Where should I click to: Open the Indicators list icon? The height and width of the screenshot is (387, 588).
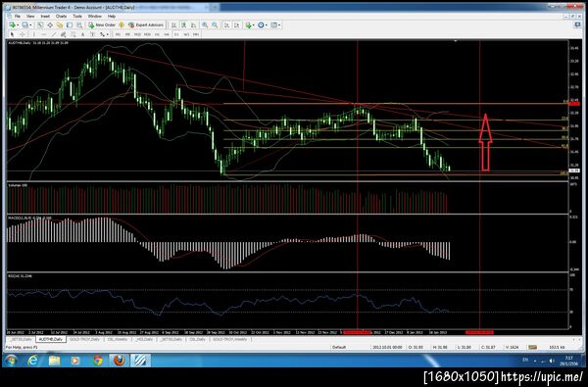[x=248, y=25]
